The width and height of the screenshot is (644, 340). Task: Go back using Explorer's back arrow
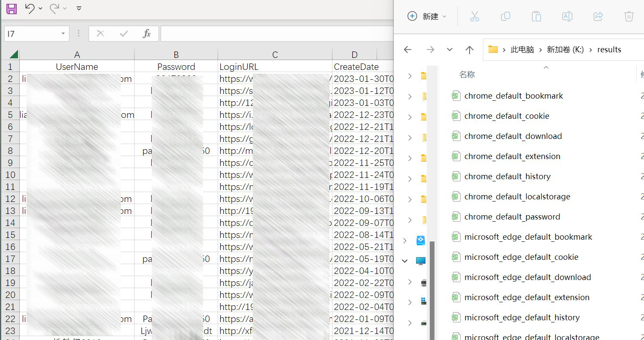point(407,50)
